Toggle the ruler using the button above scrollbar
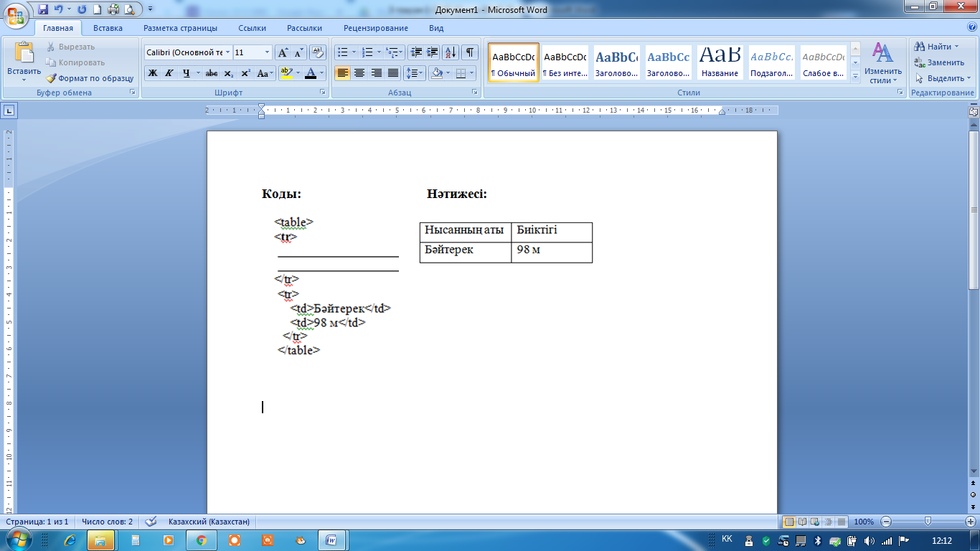Image resolution: width=980 pixels, height=551 pixels. (974, 112)
